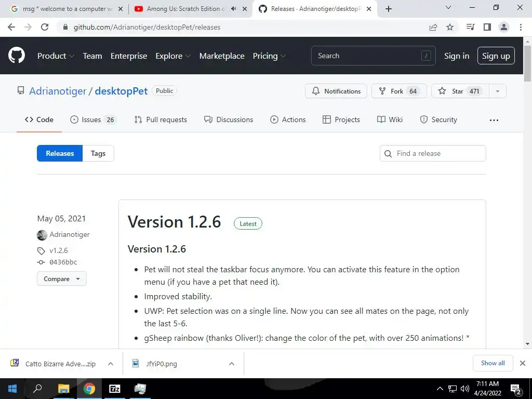Close the Among Us Scratch Edition tab
The height and width of the screenshot is (399, 532).
[245, 9]
